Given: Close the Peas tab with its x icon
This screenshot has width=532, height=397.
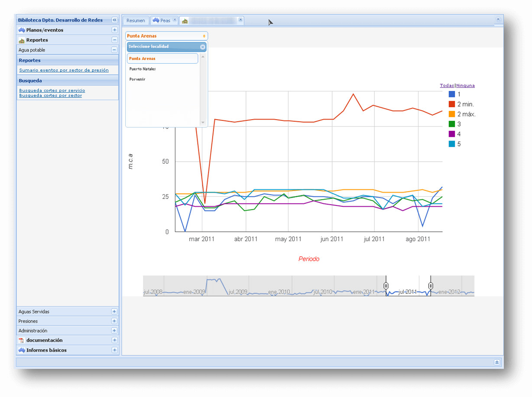Looking at the screenshot, I should click(x=175, y=20).
